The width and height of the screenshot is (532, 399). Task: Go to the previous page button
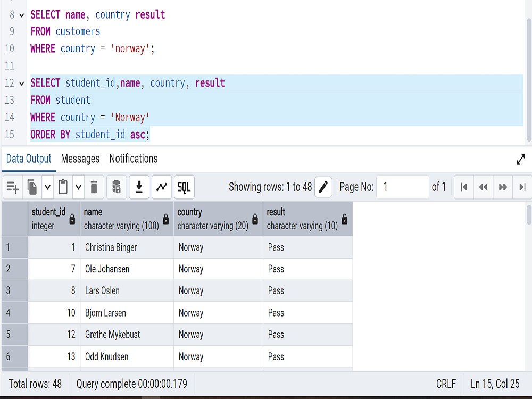coord(483,187)
